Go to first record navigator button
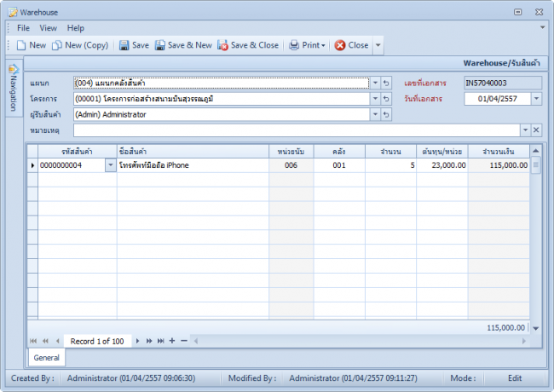 33,341
